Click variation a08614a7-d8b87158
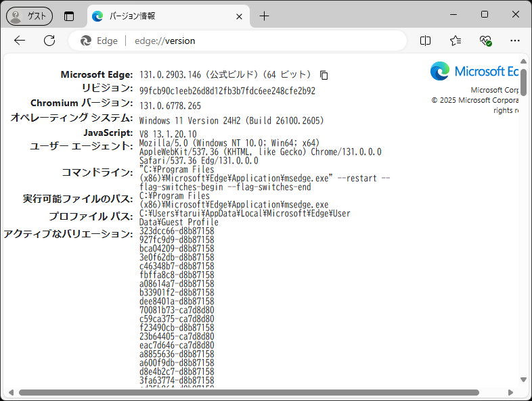 click(x=177, y=284)
